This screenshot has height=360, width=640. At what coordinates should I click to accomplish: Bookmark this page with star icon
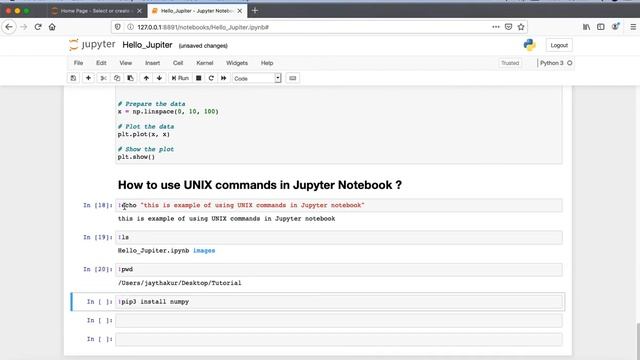point(521,27)
